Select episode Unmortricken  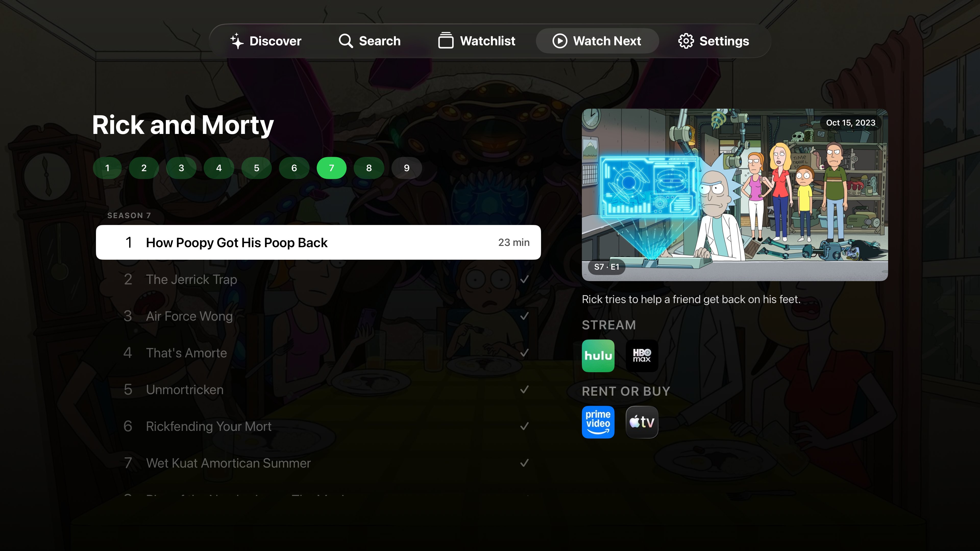pyautogui.click(x=318, y=390)
